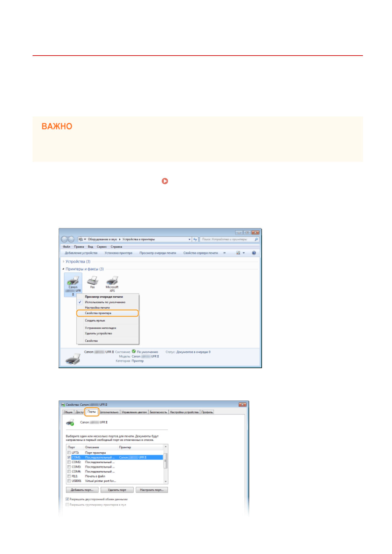Click the Canon UFR II printer icon

click(73, 282)
